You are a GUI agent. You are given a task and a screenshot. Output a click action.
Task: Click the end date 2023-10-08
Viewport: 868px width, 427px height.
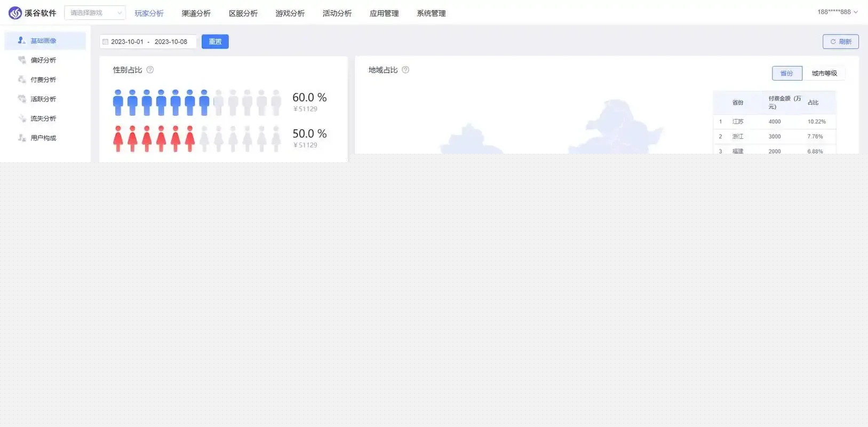[x=171, y=42]
